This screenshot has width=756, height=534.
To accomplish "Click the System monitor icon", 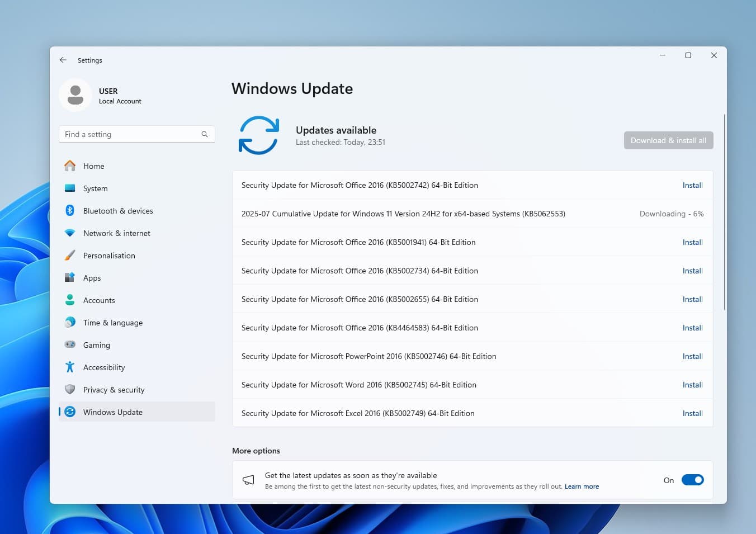I will (70, 188).
